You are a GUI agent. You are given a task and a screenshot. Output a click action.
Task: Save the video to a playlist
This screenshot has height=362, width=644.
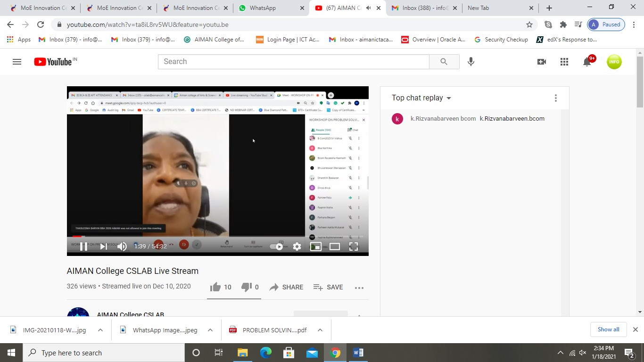pos(328,287)
